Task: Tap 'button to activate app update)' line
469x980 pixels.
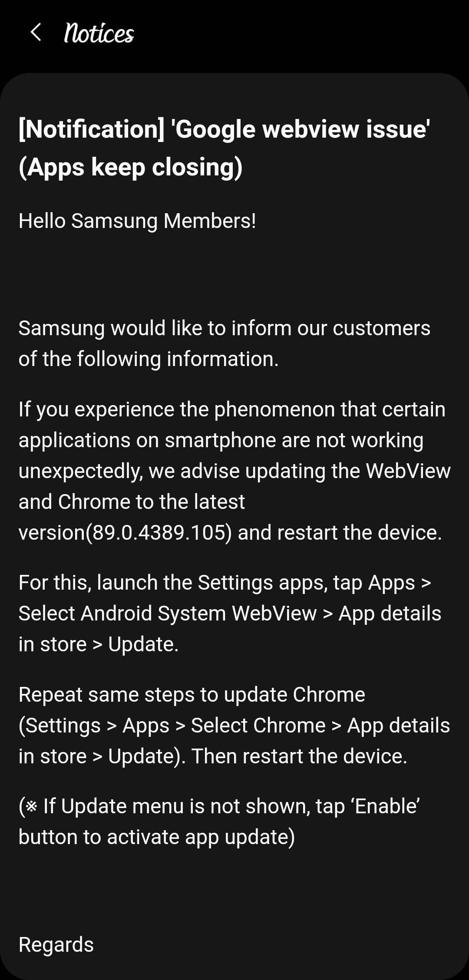Action: point(157,837)
